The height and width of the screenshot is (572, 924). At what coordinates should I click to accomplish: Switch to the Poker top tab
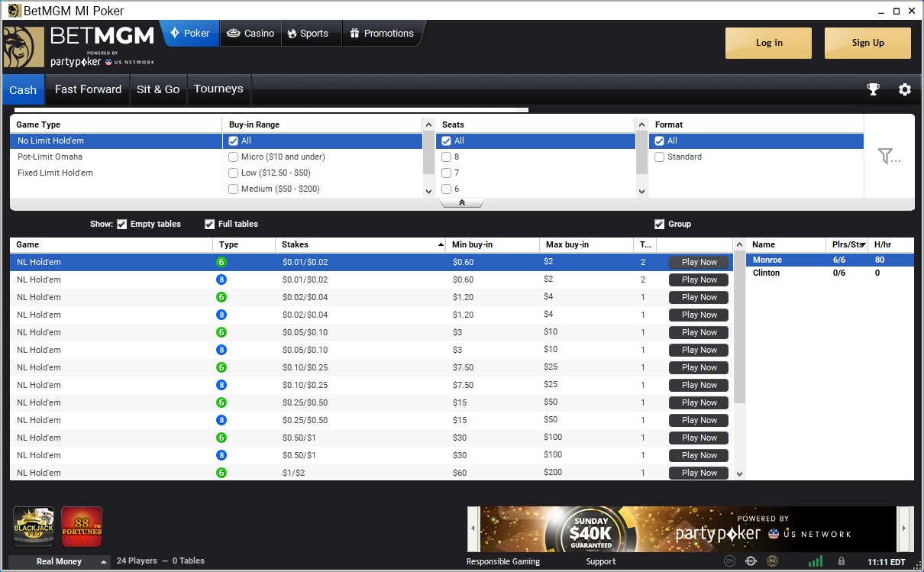(189, 33)
